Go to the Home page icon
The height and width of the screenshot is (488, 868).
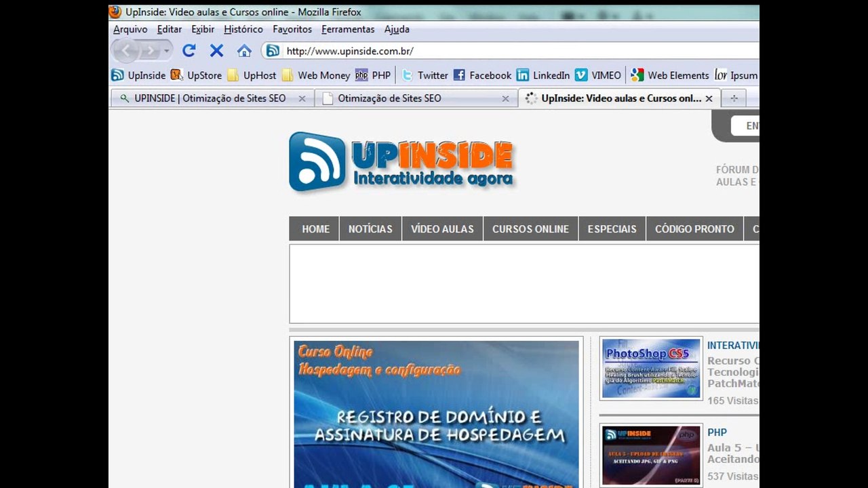click(x=244, y=51)
